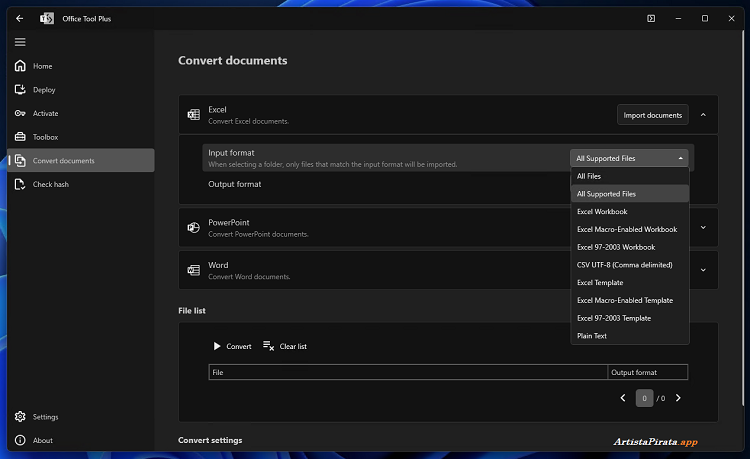Screen dimensions: 750x459
Task: Click the Home house icon
Action: pos(20,66)
